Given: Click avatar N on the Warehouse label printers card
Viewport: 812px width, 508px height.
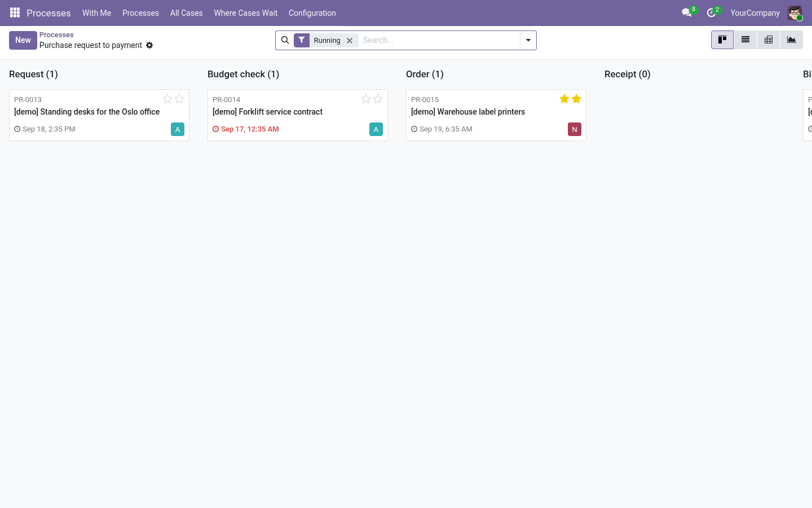Looking at the screenshot, I should (575, 129).
